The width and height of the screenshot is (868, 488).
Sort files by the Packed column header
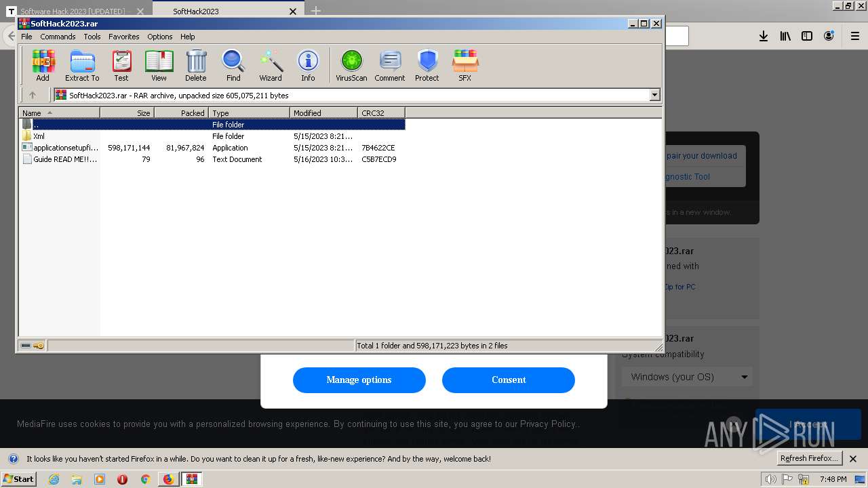pos(181,113)
